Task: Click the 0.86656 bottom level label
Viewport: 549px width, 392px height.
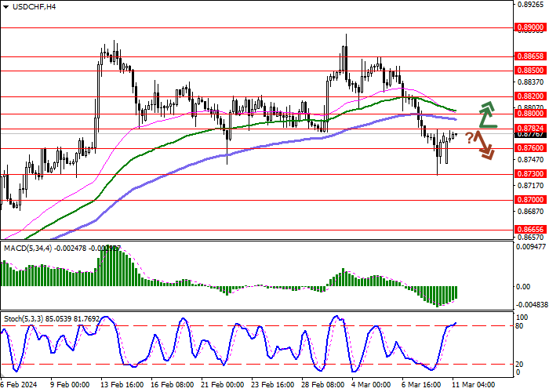Action: (531, 230)
